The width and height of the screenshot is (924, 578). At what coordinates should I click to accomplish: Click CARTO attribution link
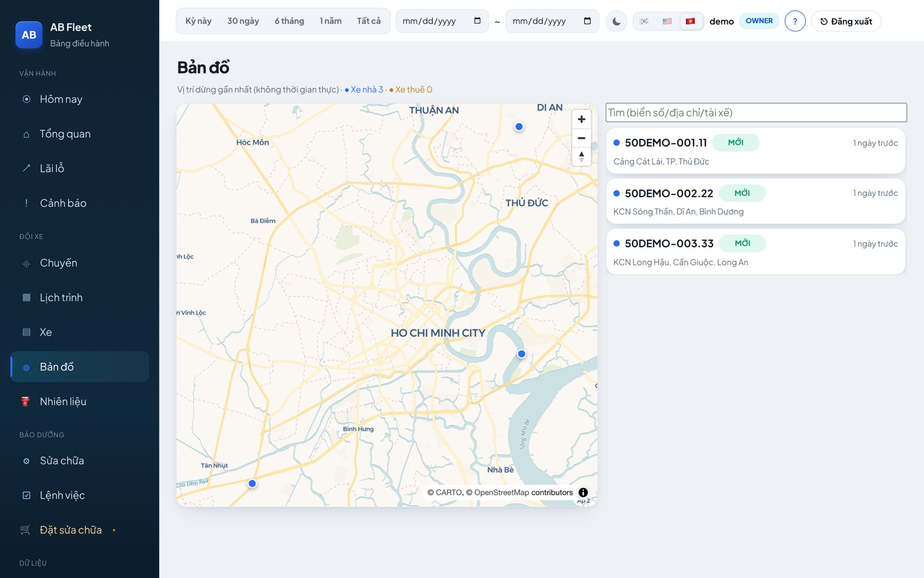449,492
